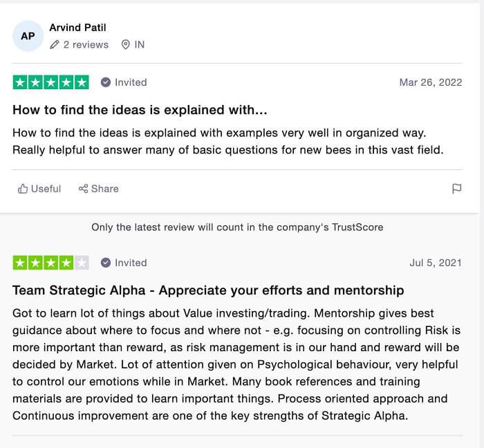Screen dimensions: 484x448
Task: Click the Invited label on July 2021 review
Action: coord(131,263)
